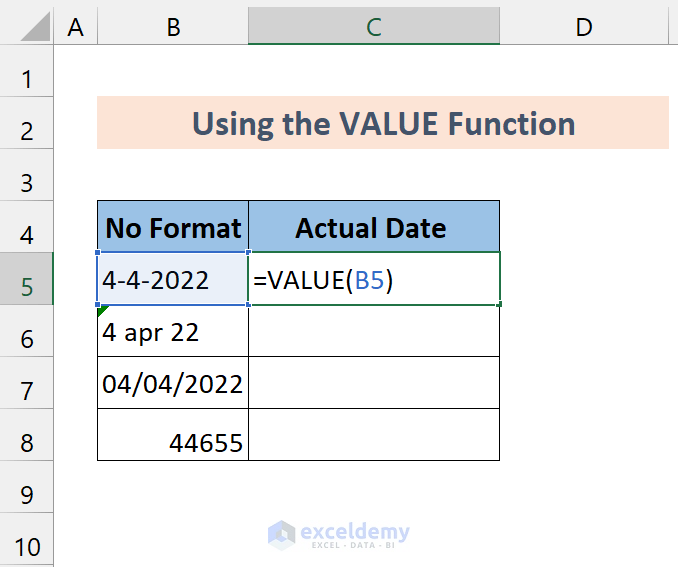Select column D header
Image resolution: width=678 pixels, height=567 pixels.
(584, 27)
